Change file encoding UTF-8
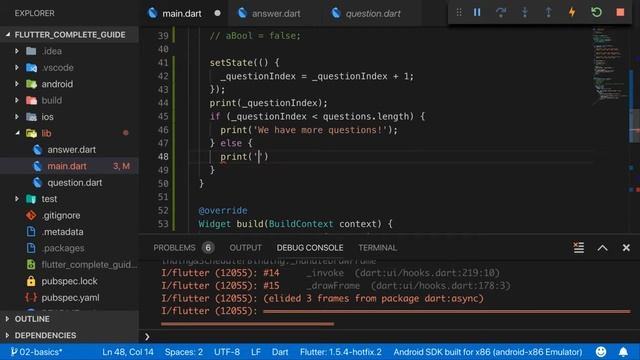 (x=227, y=352)
